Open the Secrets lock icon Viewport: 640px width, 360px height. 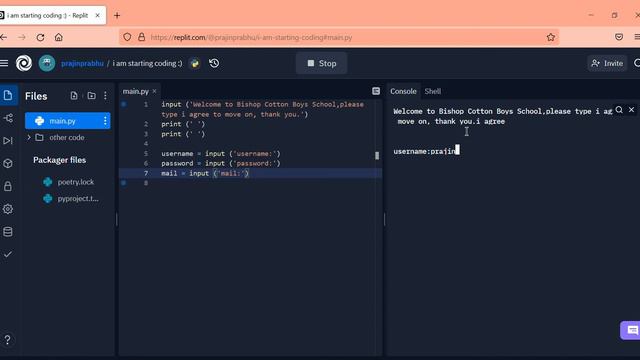pyautogui.click(x=8, y=187)
